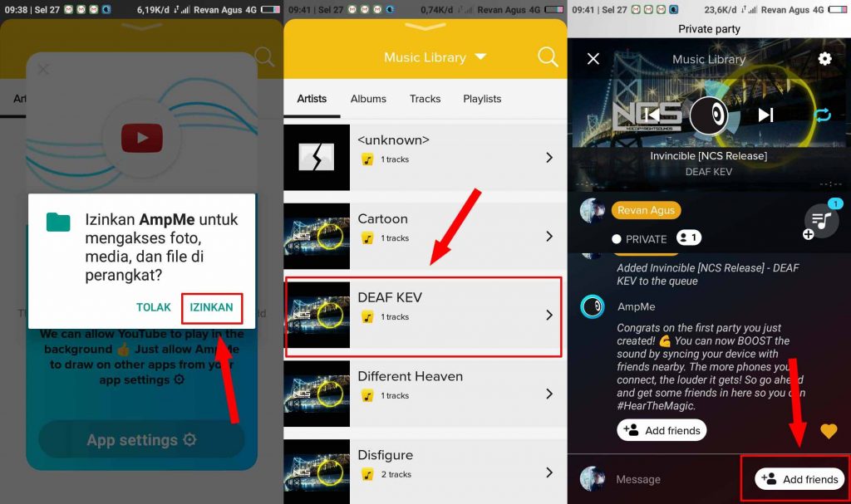This screenshot has height=504, width=851.
Task: Expand the Cartoon artist chevron
Action: pos(549,236)
